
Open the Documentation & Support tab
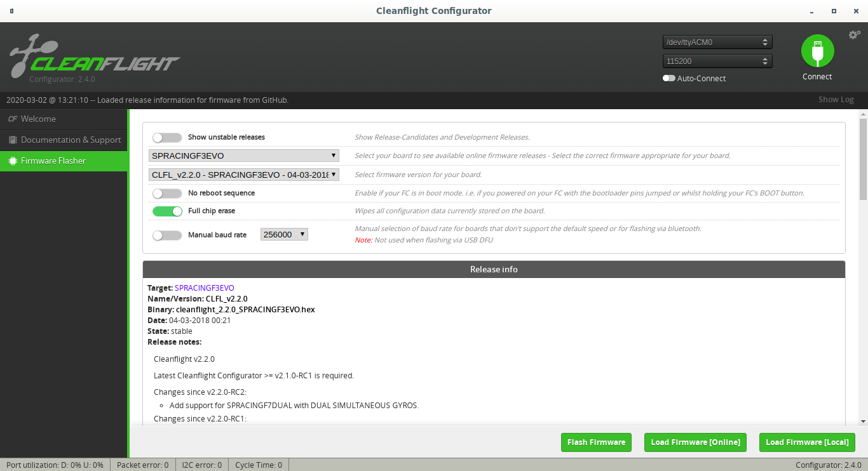coord(64,140)
